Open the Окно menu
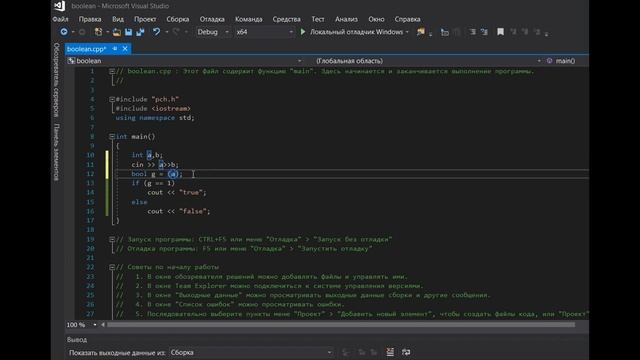Screen dimensions: 640x360 (x=376, y=19)
